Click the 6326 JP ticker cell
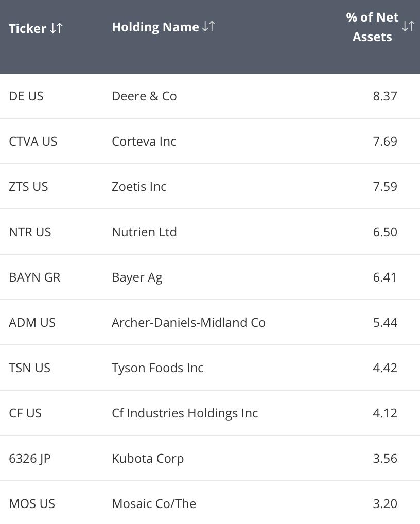The width and height of the screenshot is (420, 524). [x=30, y=459]
